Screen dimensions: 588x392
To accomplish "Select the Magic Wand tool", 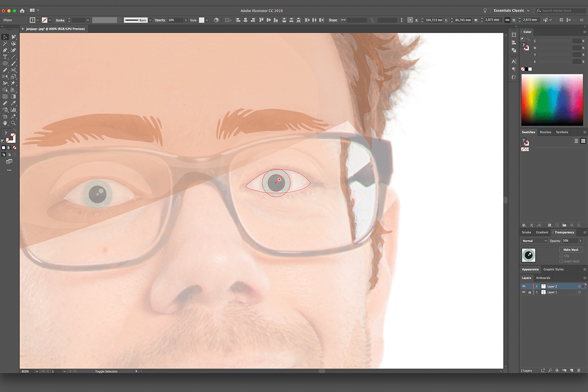I will (x=5, y=44).
